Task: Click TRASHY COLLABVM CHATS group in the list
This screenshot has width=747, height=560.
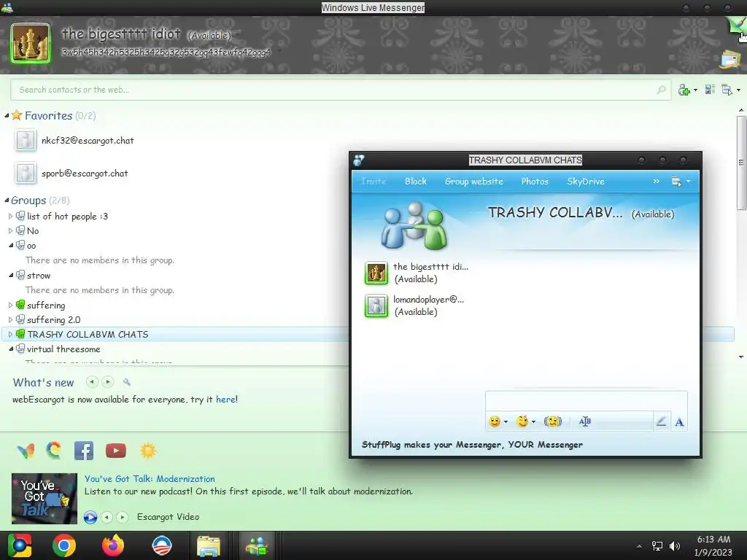Action: click(88, 334)
